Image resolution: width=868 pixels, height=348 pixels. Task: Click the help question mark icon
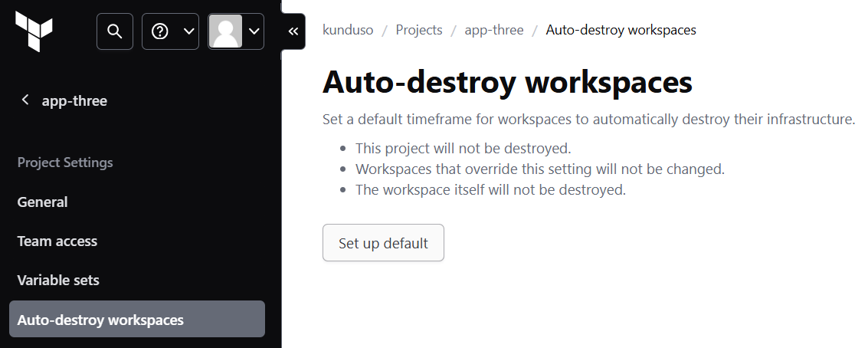click(x=160, y=31)
